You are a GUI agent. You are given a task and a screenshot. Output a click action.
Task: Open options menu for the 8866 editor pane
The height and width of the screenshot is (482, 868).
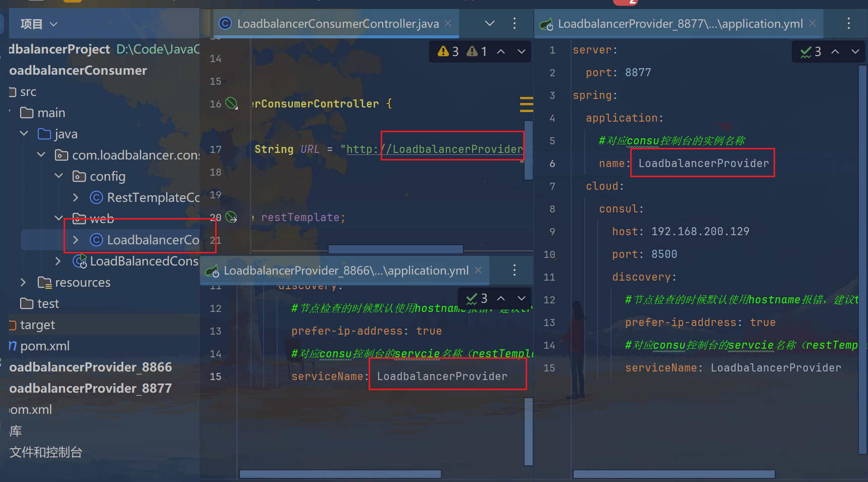point(515,270)
